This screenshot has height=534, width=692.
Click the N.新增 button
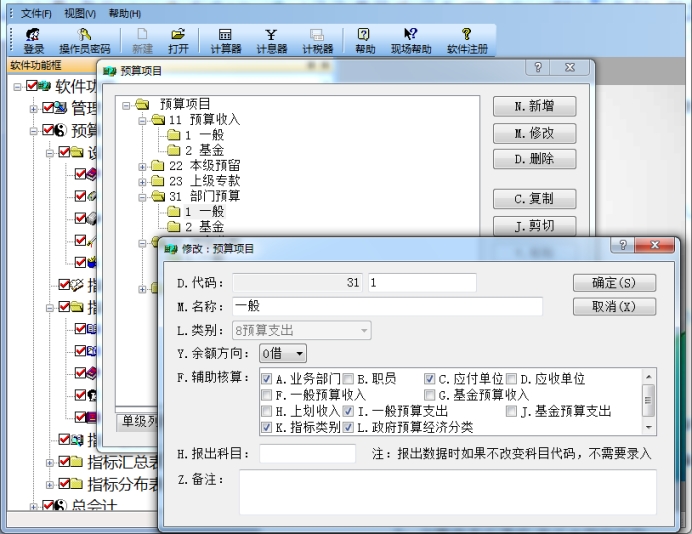(x=534, y=106)
